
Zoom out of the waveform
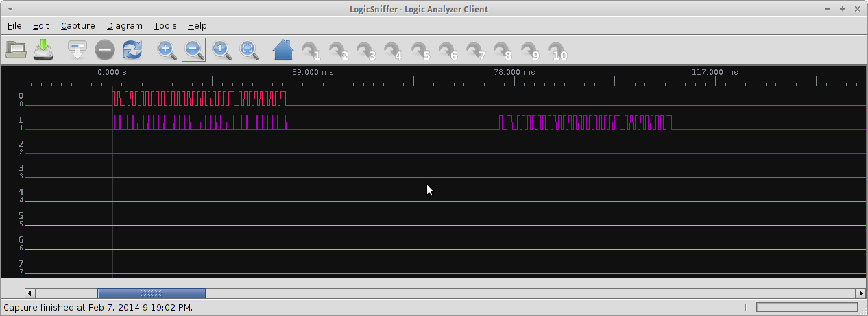tap(193, 49)
